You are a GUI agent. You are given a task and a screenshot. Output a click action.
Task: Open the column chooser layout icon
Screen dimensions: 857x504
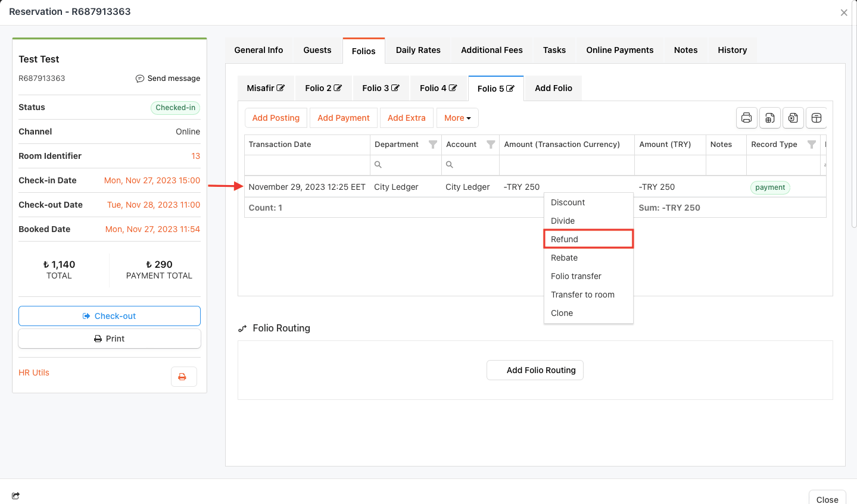pos(817,118)
